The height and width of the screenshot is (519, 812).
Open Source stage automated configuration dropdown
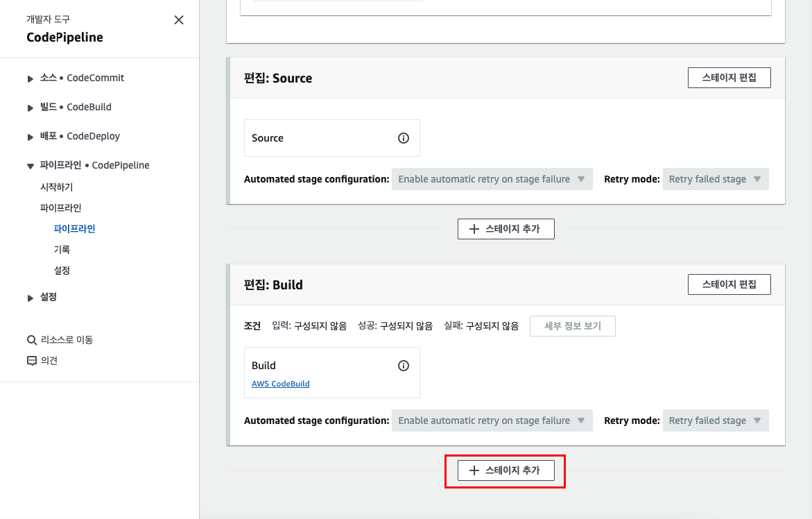point(492,179)
